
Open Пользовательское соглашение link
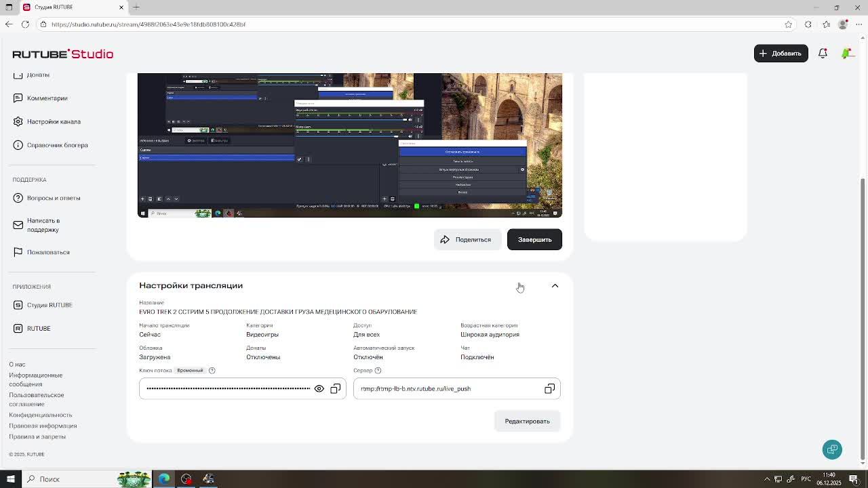[x=37, y=400]
